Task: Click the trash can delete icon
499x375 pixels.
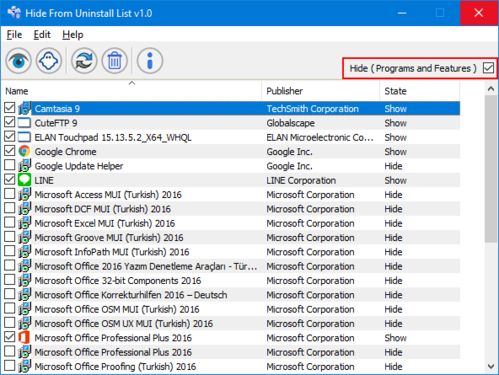Action: click(x=114, y=61)
